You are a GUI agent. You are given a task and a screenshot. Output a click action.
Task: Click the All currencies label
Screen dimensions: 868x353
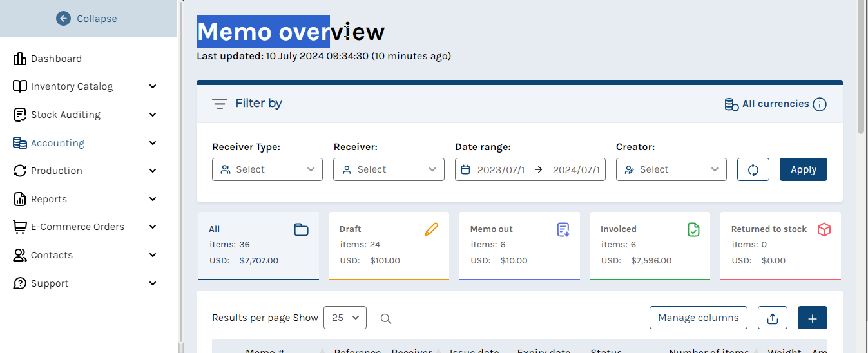point(776,104)
